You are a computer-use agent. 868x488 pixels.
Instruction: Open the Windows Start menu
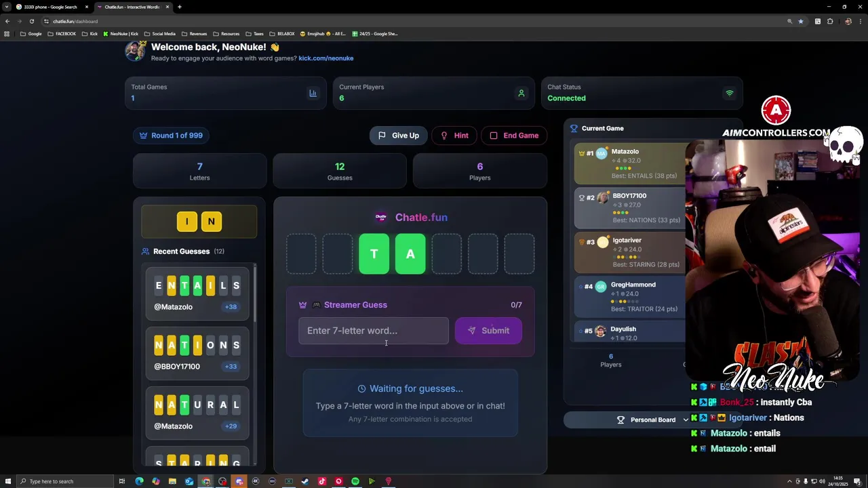point(7,481)
